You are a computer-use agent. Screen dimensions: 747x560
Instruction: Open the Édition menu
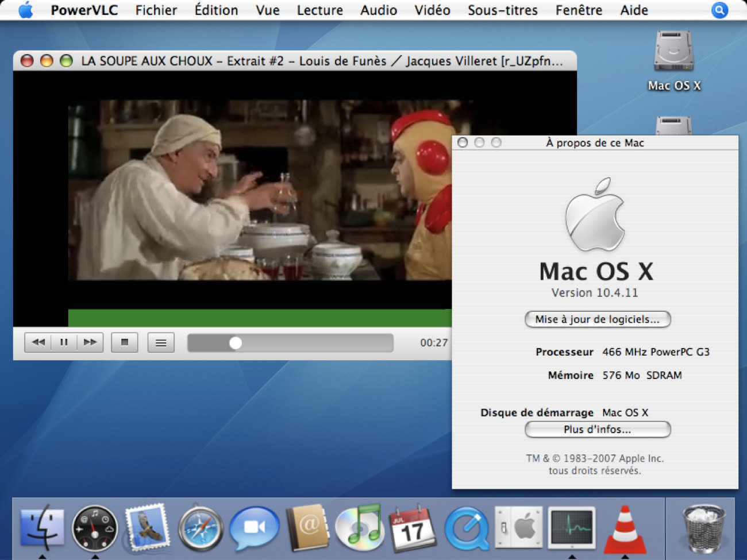coord(216,10)
